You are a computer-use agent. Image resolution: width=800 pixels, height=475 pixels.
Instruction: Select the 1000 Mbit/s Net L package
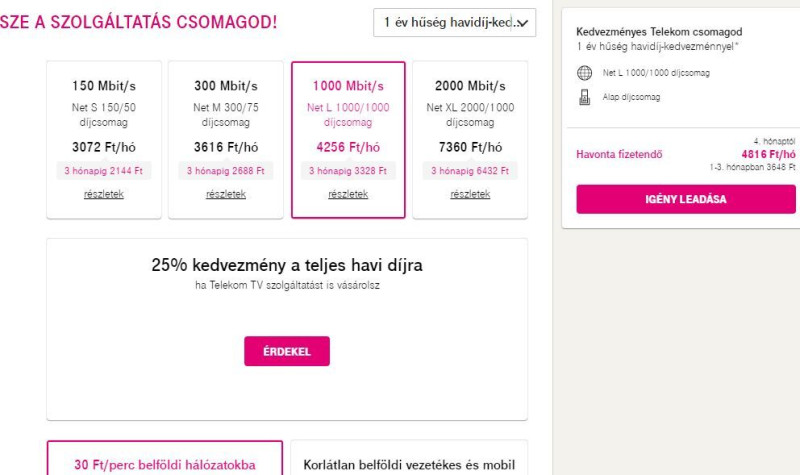pyautogui.click(x=348, y=140)
